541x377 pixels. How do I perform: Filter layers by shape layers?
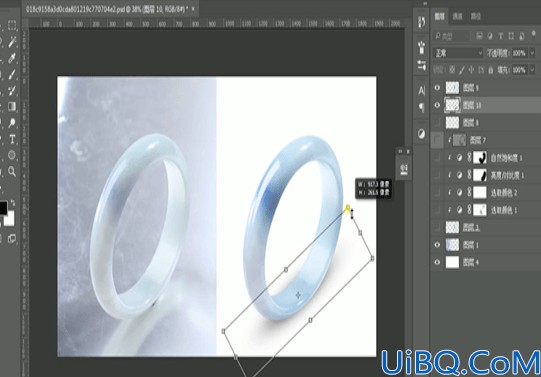click(511, 36)
